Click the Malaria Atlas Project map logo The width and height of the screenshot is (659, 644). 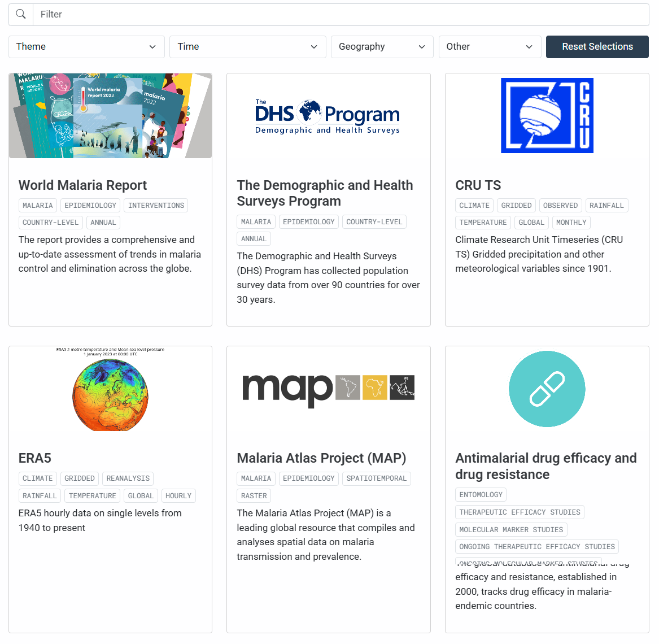[328, 390]
